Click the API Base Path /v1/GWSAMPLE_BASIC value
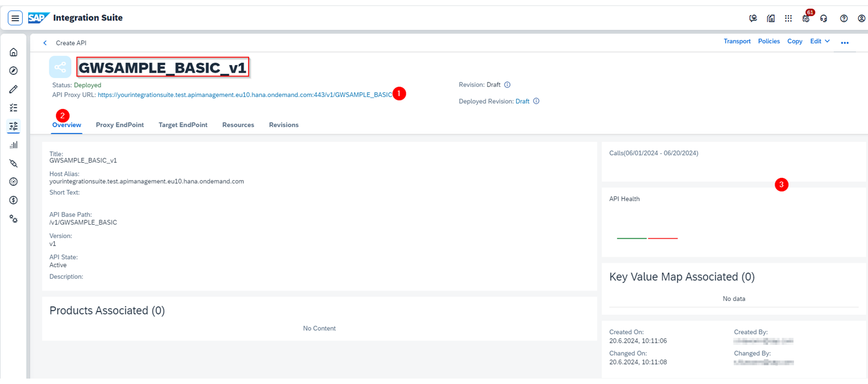 (x=83, y=222)
